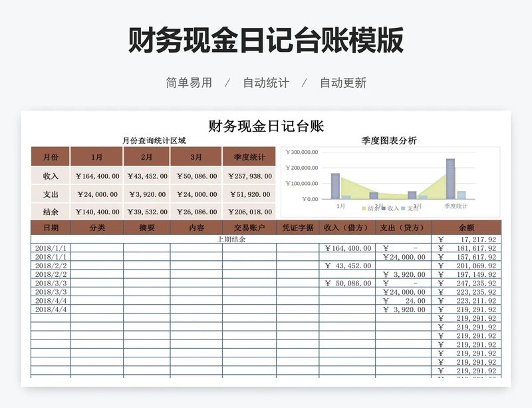Select the balance cell 157,617.92

[466, 257]
